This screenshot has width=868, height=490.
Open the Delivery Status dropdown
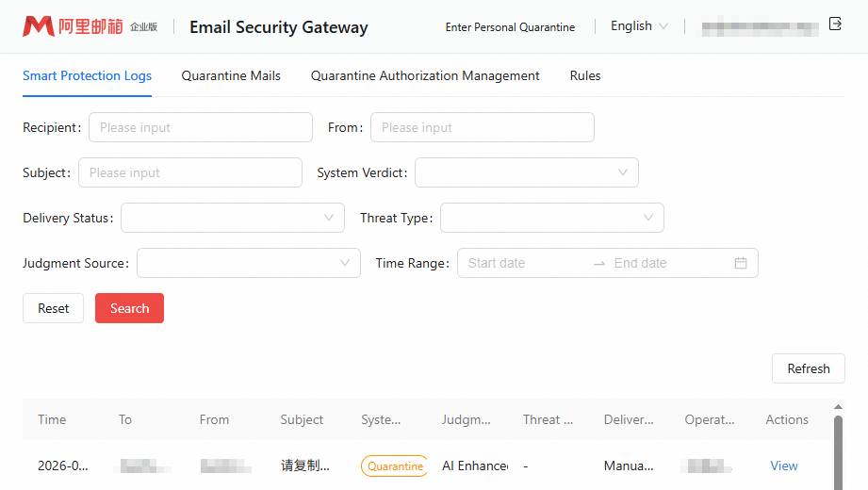click(x=233, y=218)
